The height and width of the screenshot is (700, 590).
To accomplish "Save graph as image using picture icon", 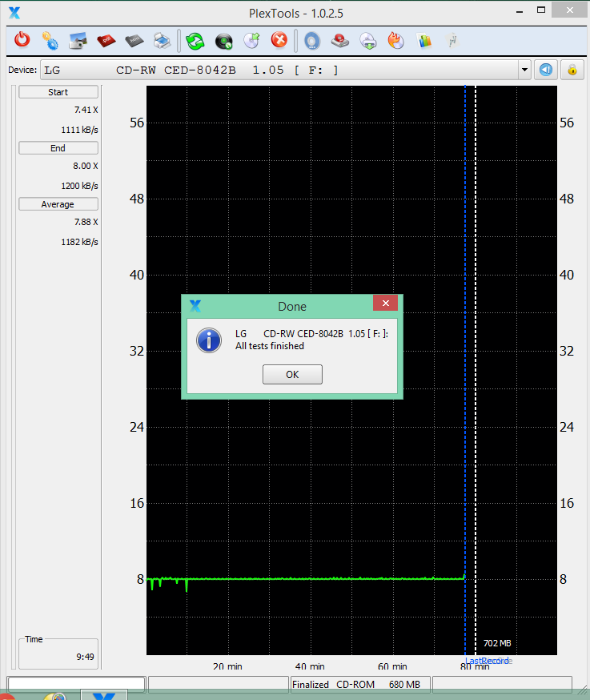I will tap(78, 41).
